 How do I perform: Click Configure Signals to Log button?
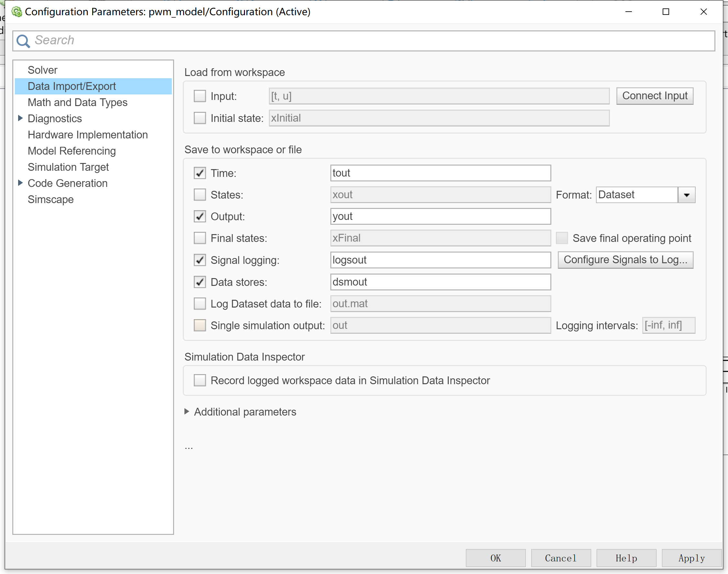tap(625, 260)
